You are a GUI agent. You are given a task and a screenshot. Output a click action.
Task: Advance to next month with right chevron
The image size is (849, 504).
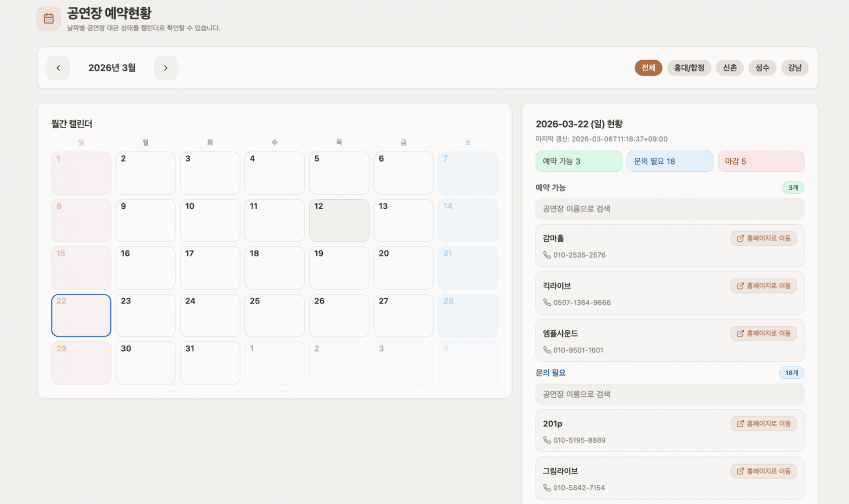pos(165,68)
